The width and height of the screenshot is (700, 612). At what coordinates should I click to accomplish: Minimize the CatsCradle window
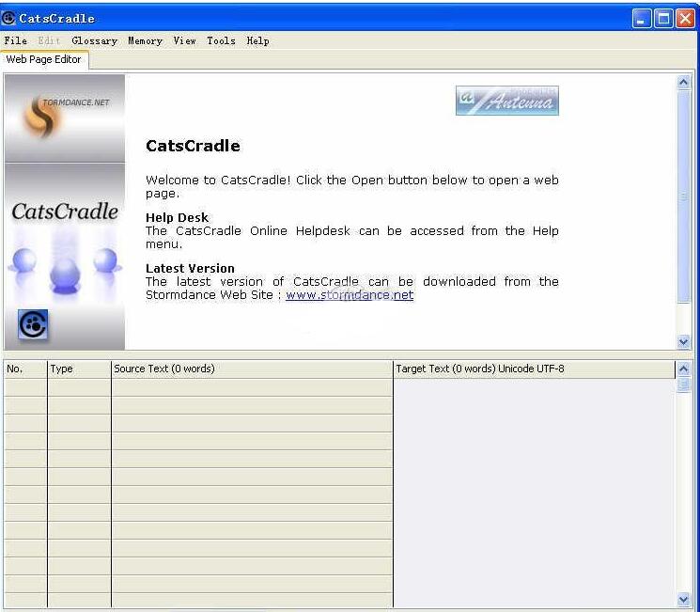[642, 19]
